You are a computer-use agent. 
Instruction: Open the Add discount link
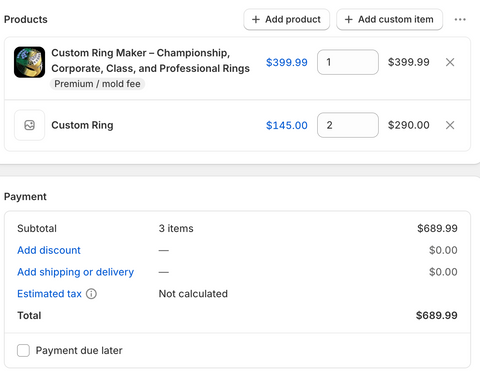tap(49, 250)
